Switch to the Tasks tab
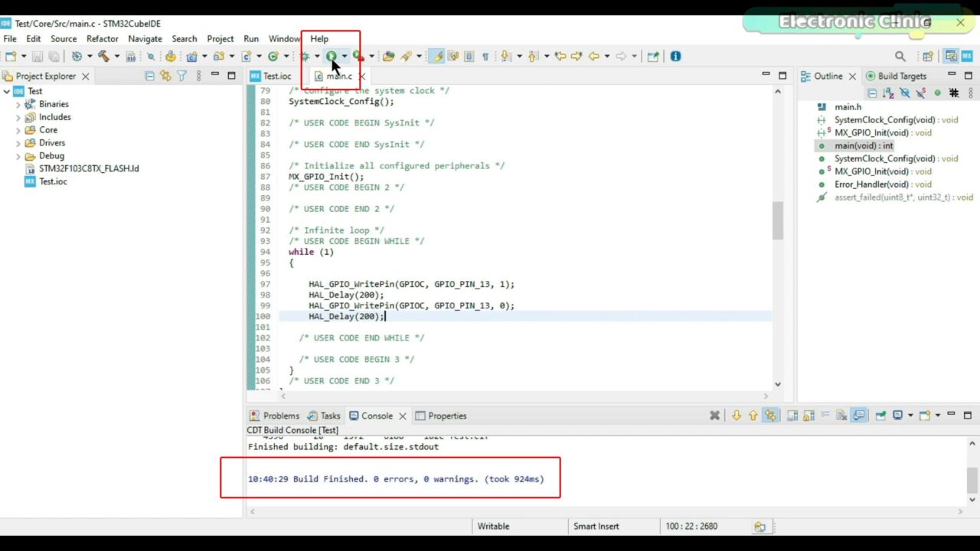This screenshot has width=980, height=551. [324, 416]
